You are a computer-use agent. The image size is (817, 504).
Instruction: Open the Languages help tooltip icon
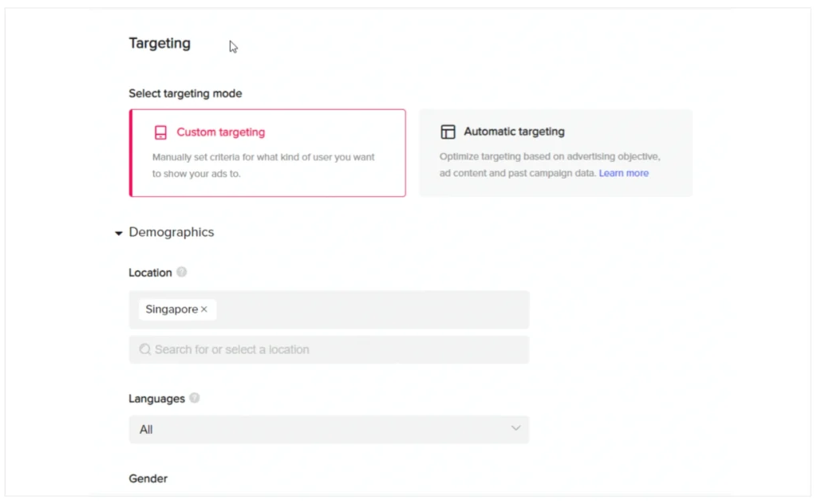194,398
